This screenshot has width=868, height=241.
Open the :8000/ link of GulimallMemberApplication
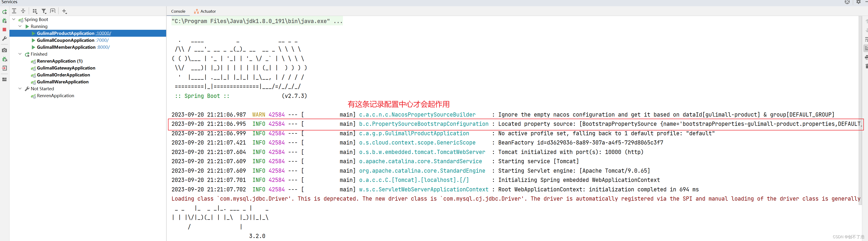coord(103,47)
